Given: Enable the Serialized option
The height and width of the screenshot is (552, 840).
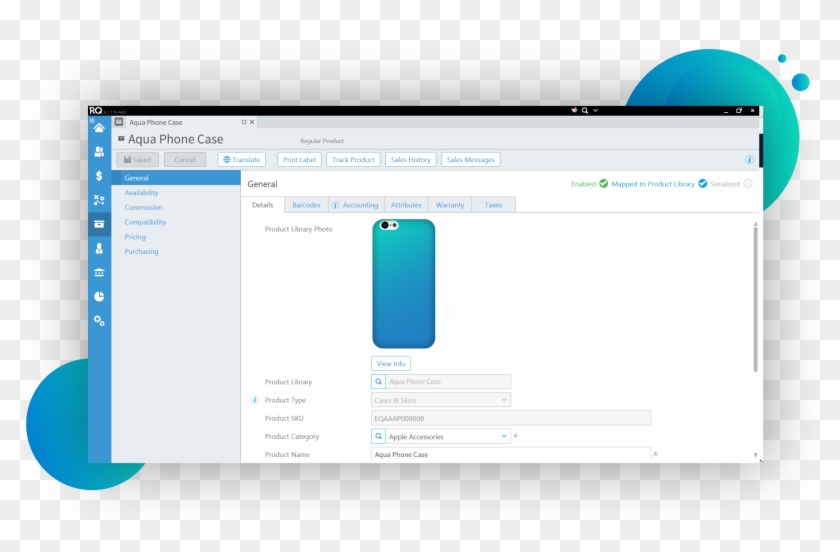Looking at the screenshot, I should [x=747, y=184].
